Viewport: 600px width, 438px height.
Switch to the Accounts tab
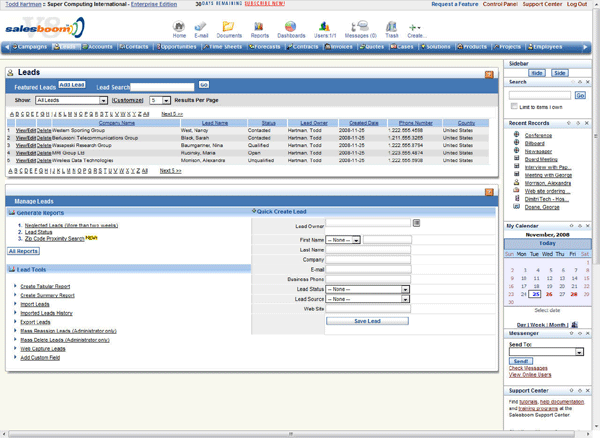(98, 47)
